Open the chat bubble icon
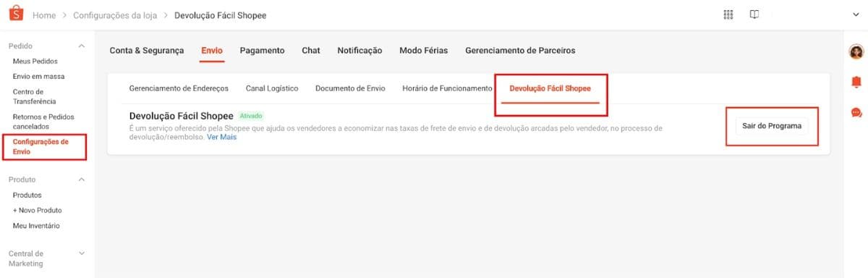The width and height of the screenshot is (868, 278). point(856,112)
